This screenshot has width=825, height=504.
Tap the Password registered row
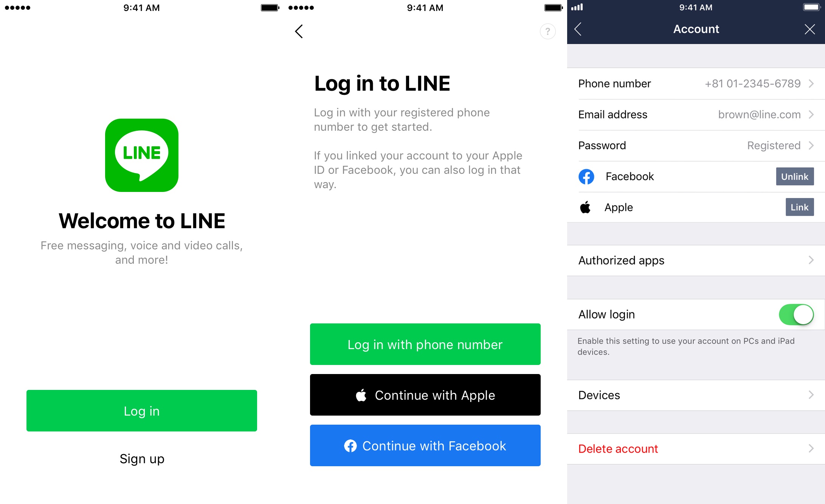[695, 146]
